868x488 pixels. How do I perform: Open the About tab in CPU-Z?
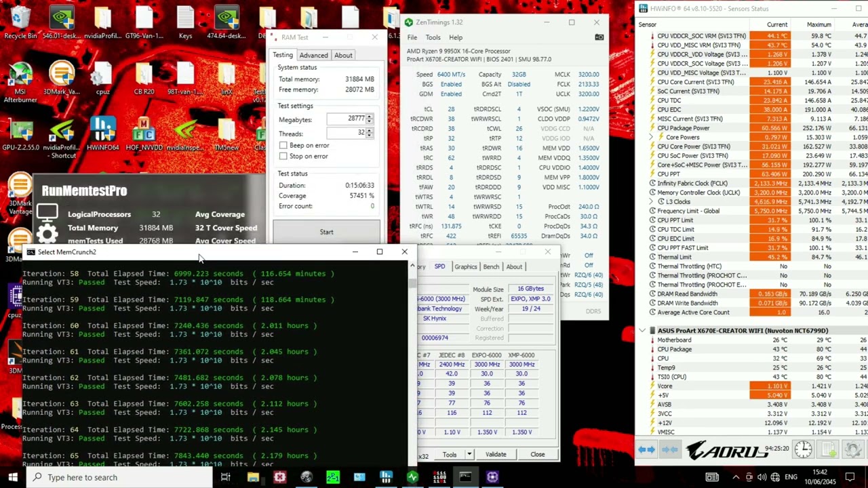point(514,266)
